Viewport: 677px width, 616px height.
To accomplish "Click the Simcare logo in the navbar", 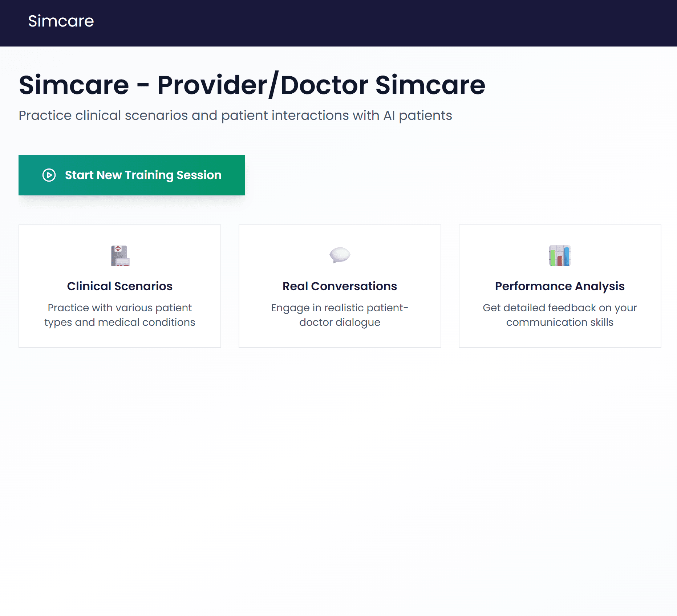I will point(61,21).
